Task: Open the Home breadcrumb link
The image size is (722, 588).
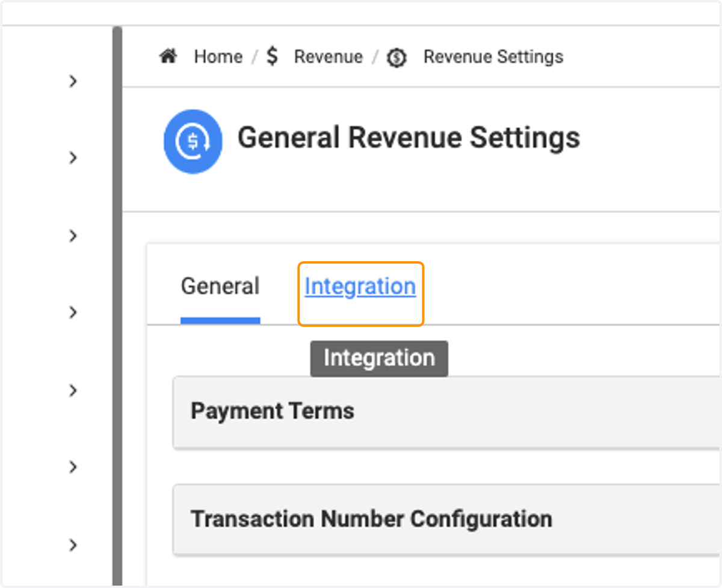Action: tap(218, 57)
